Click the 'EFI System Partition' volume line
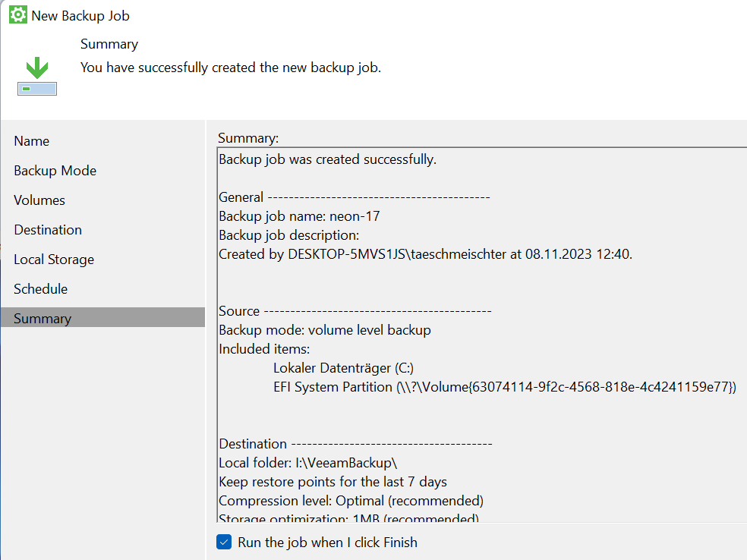This screenshot has width=747, height=560. [x=505, y=387]
